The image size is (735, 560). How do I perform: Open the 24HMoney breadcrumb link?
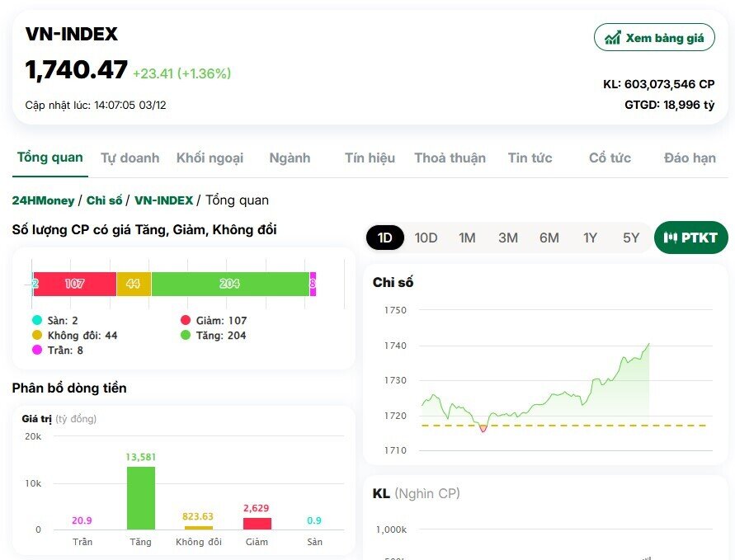pos(43,200)
